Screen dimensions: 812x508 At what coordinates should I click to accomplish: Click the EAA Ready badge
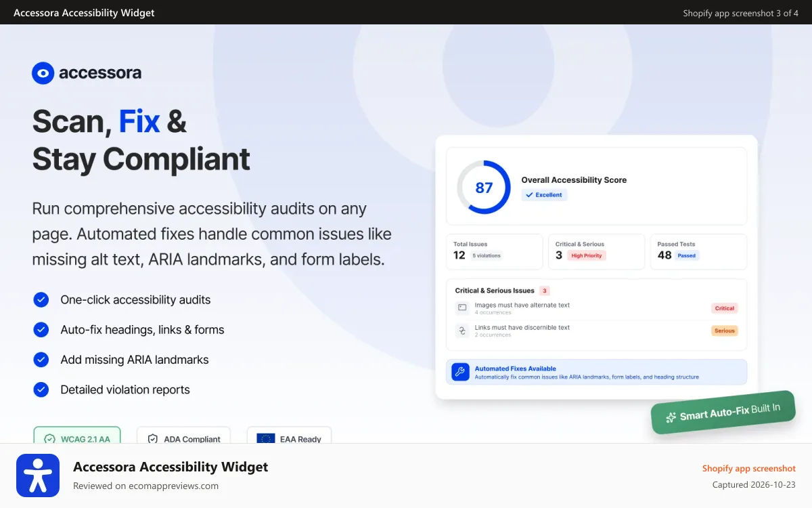coord(289,435)
